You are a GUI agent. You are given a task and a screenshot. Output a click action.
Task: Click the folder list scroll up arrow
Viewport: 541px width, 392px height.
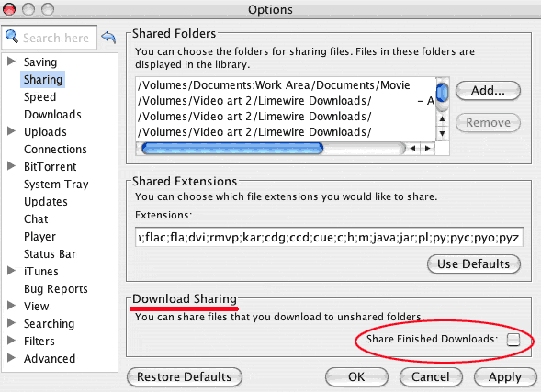(443, 119)
